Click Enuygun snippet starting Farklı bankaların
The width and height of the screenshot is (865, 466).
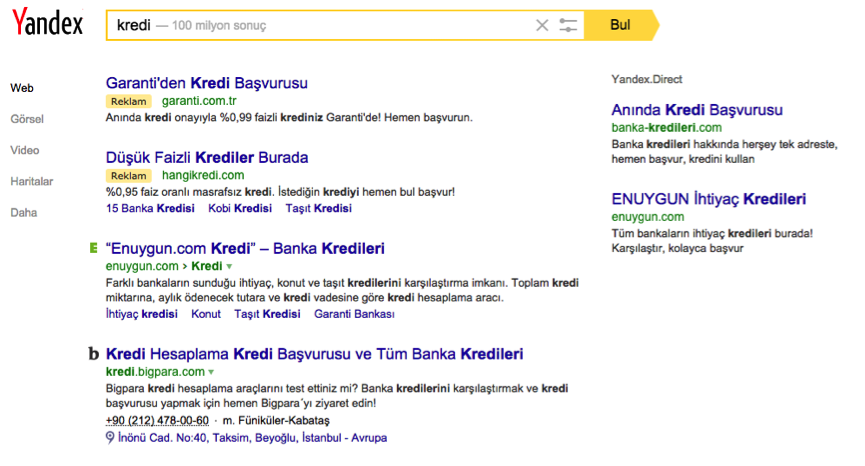pyautogui.click(x=342, y=291)
